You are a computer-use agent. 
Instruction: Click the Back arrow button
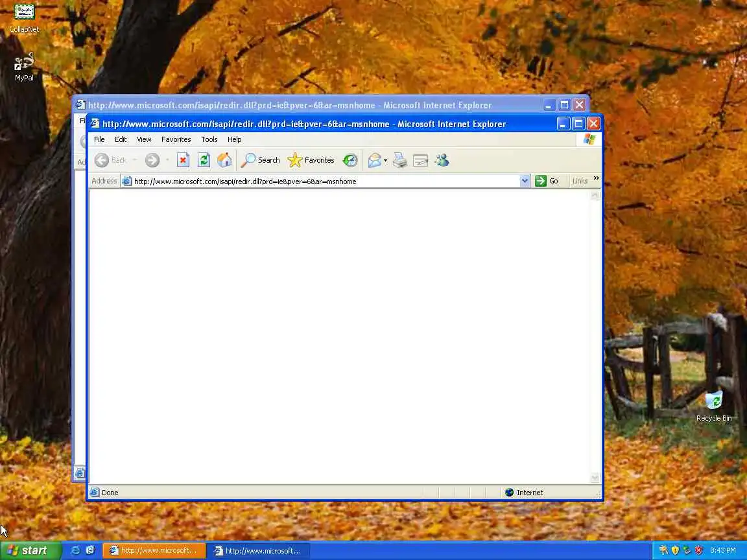pos(110,160)
